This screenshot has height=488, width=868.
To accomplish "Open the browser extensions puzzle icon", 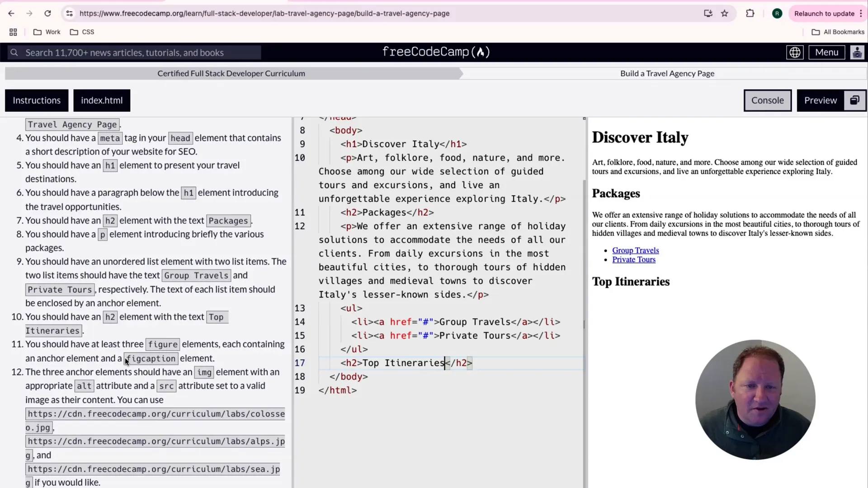I will tap(750, 14).
